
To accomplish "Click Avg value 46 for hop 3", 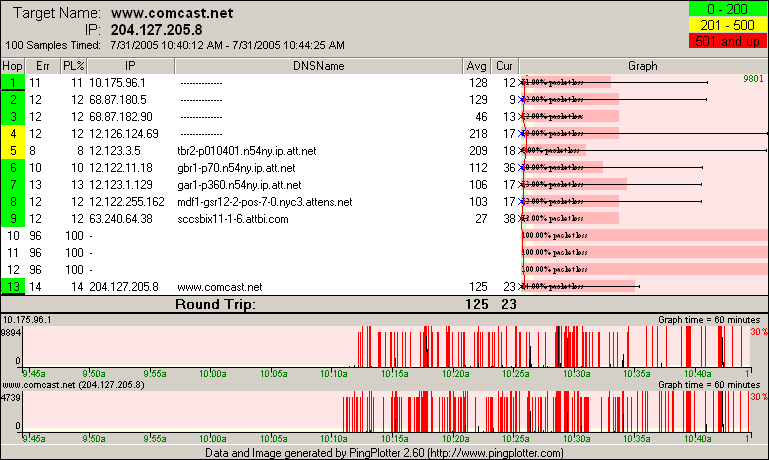I will [x=481, y=117].
